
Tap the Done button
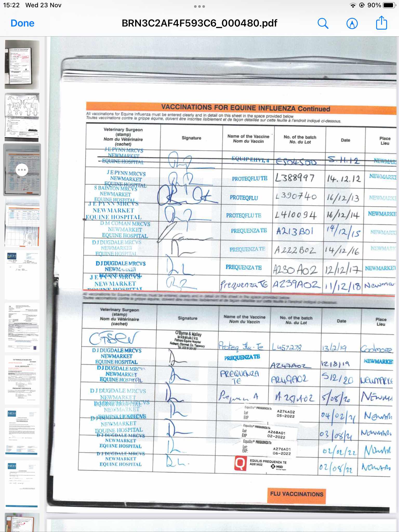(22, 23)
